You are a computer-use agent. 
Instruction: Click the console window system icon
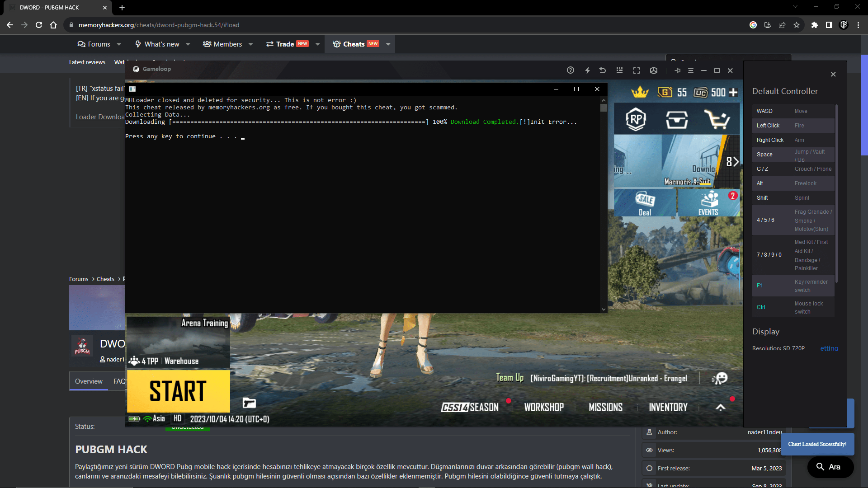coord(132,89)
